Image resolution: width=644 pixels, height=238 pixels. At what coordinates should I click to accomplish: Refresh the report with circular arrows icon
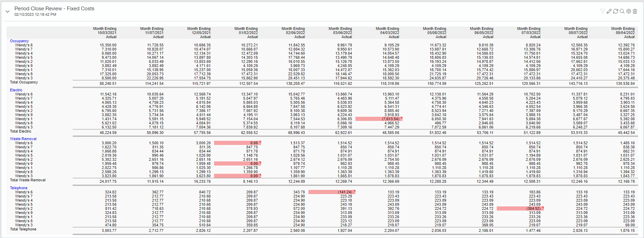point(616,11)
